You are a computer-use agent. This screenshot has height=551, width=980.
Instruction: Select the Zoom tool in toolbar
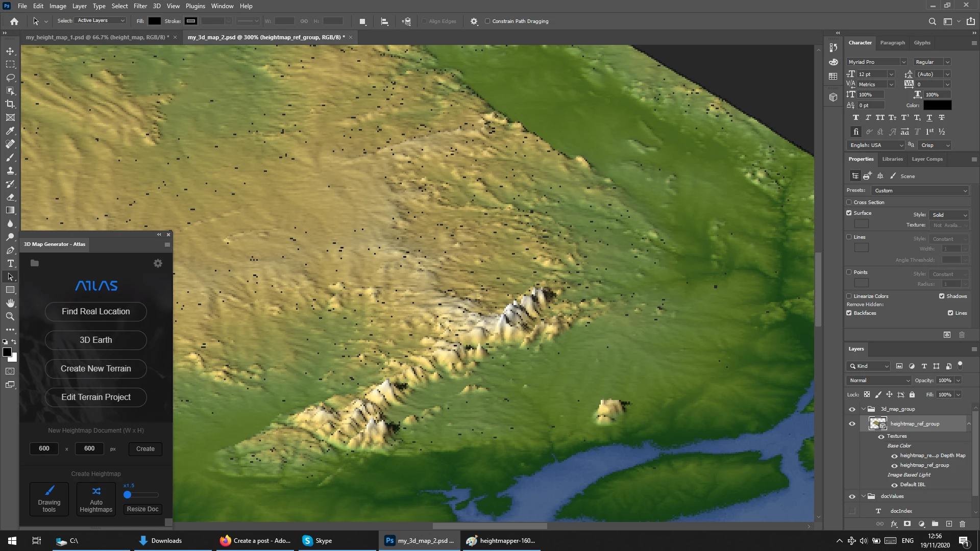coord(10,316)
